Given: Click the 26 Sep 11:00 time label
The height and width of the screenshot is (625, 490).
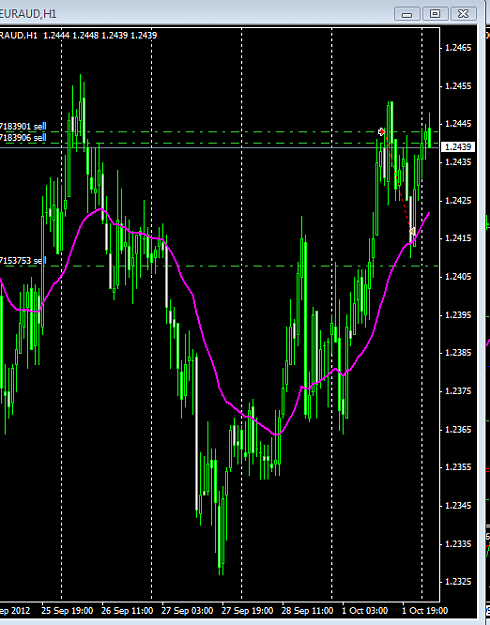Looking at the screenshot, I should [x=127, y=611].
